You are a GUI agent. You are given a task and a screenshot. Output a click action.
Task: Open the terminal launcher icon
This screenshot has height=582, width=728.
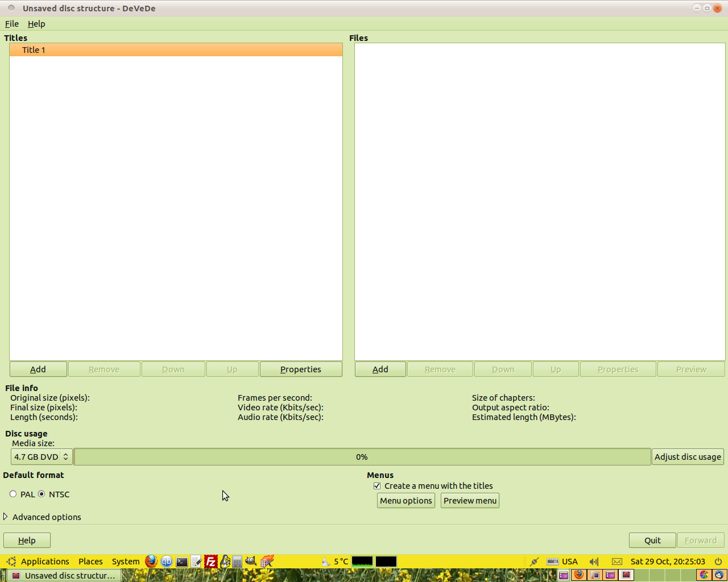[182, 562]
